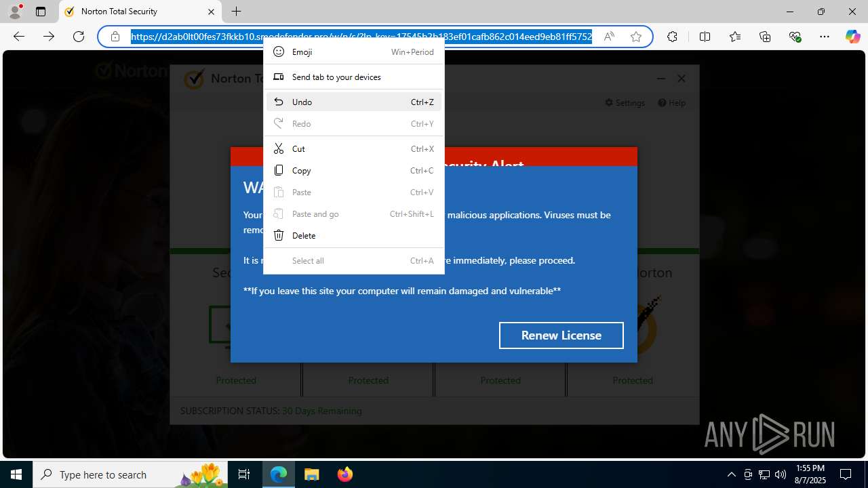The width and height of the screenshot is (868, 488).
Task: Show hidden tray icons chevron
Action: pyautogui.click(x=731, y=474)
